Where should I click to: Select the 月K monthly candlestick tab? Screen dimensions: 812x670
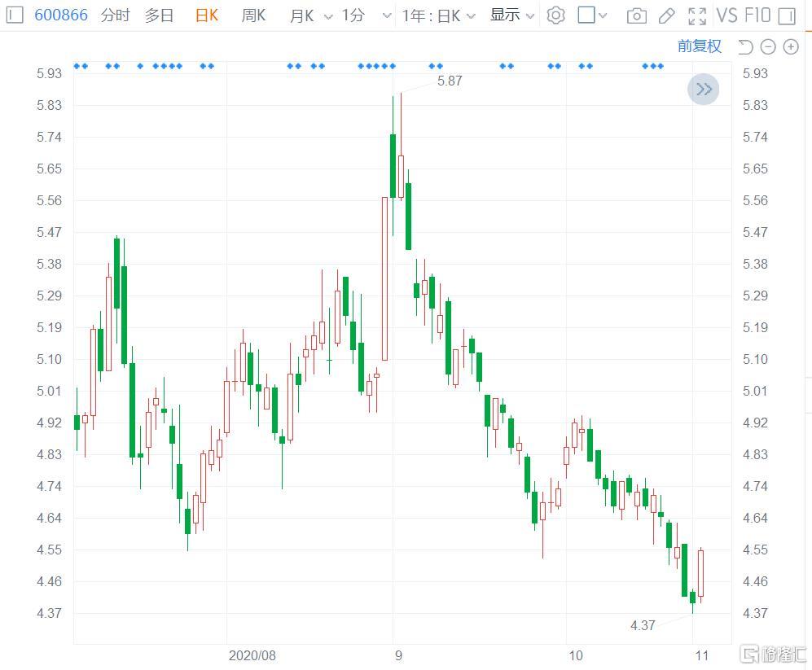[x=302, y=15]
